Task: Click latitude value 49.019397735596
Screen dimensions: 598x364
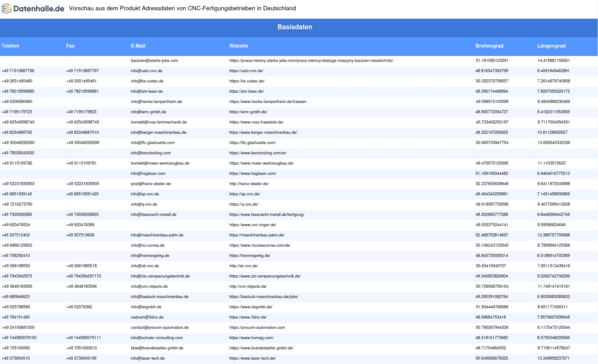Action: tap(492, 204)
